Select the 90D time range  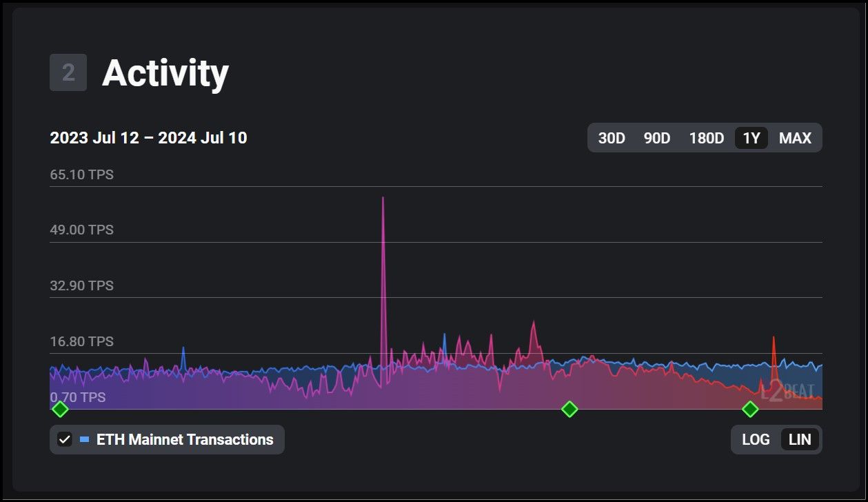pyautogui.click(x=656, y=138)
